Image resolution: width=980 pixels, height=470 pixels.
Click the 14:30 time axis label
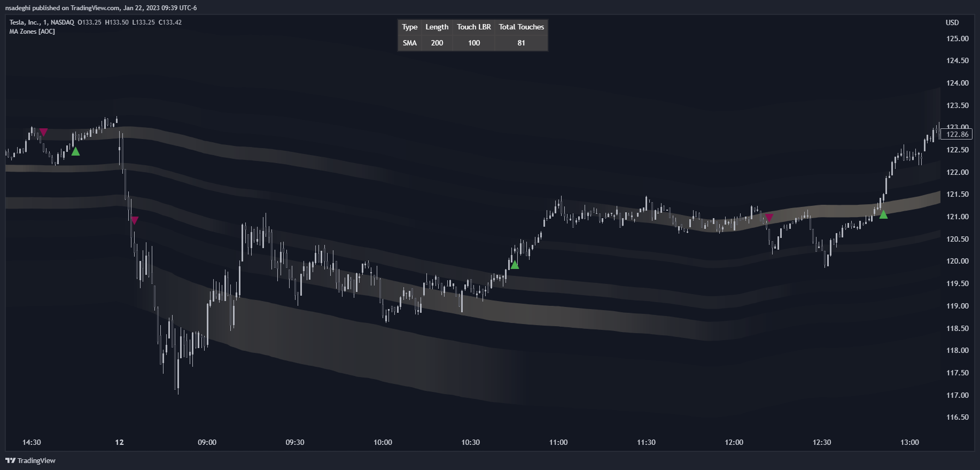coord(32,442)
